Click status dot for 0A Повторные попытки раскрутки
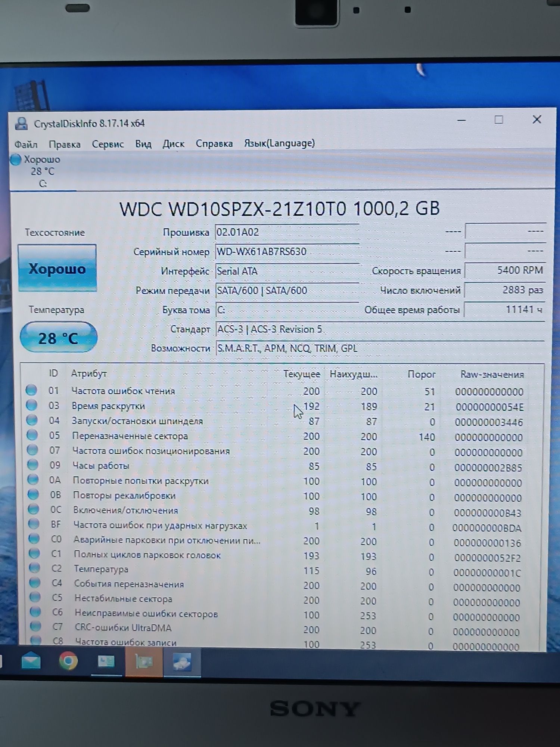560x747 pixels. tap(33, 480)
